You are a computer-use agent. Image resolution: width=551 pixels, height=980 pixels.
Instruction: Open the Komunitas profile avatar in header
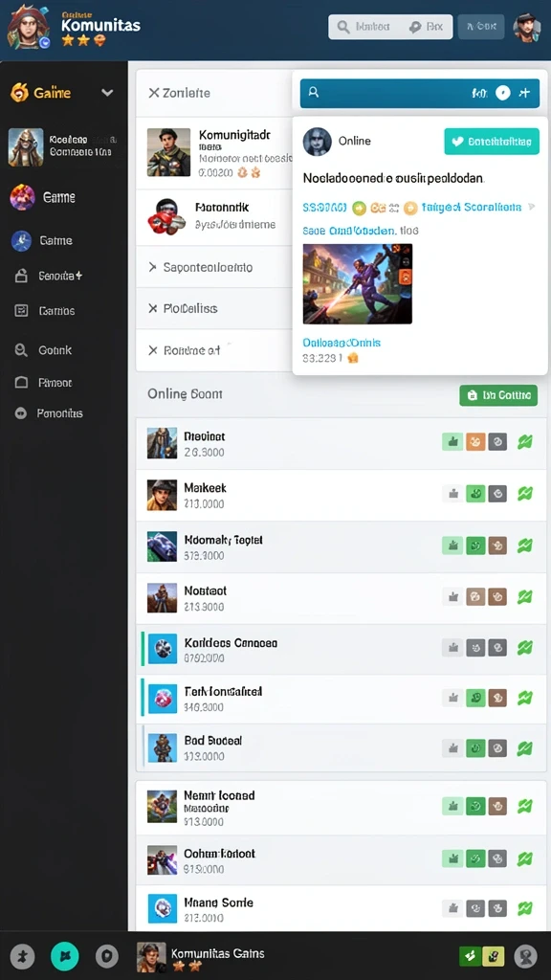[28, 27]
